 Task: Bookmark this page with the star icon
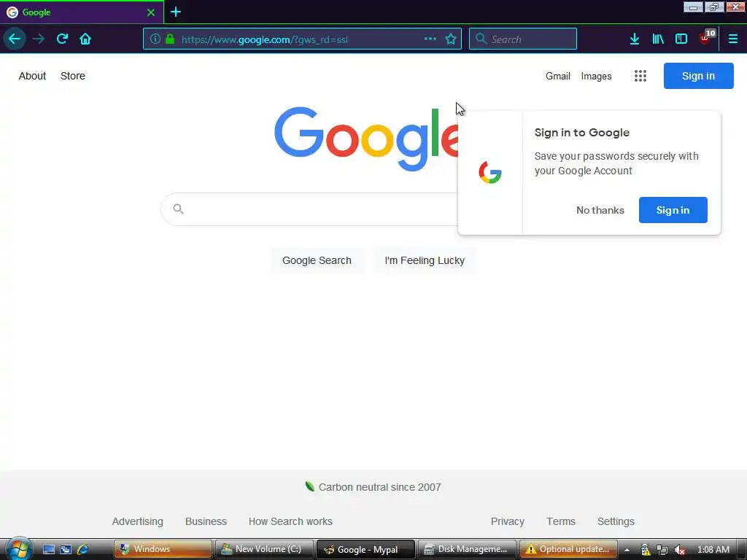pyautogui.click(x=451, y=39)
